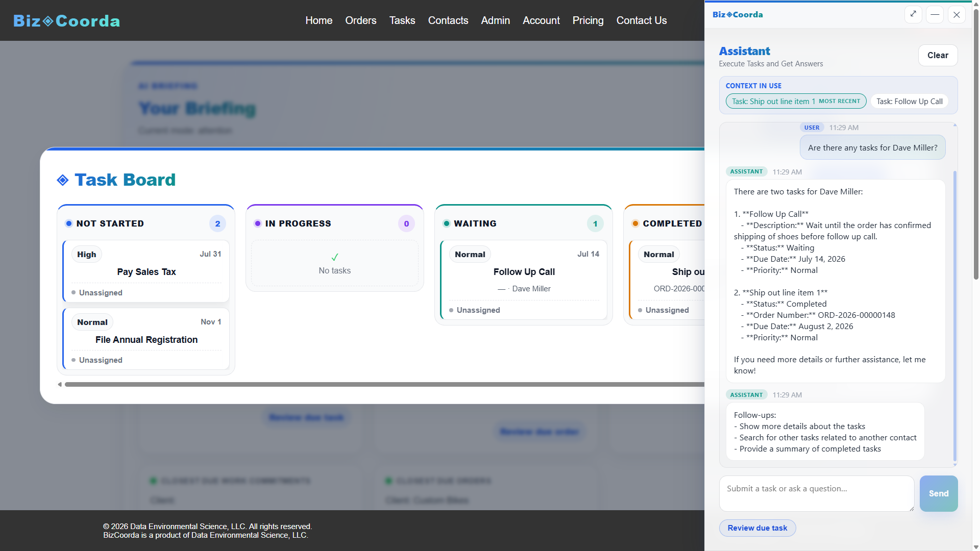Click the WAITING column header
Viewport: 980px width, 551px height.
(475, 223)
